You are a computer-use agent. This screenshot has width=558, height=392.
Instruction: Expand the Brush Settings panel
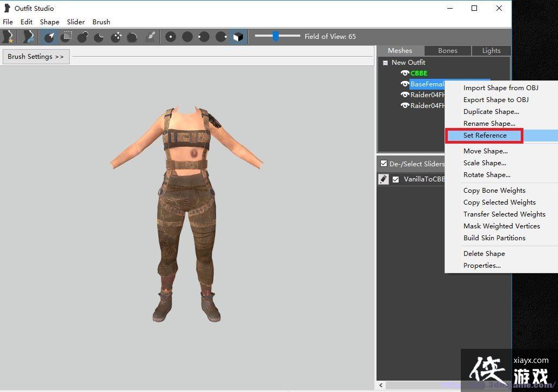coord(36,57)
